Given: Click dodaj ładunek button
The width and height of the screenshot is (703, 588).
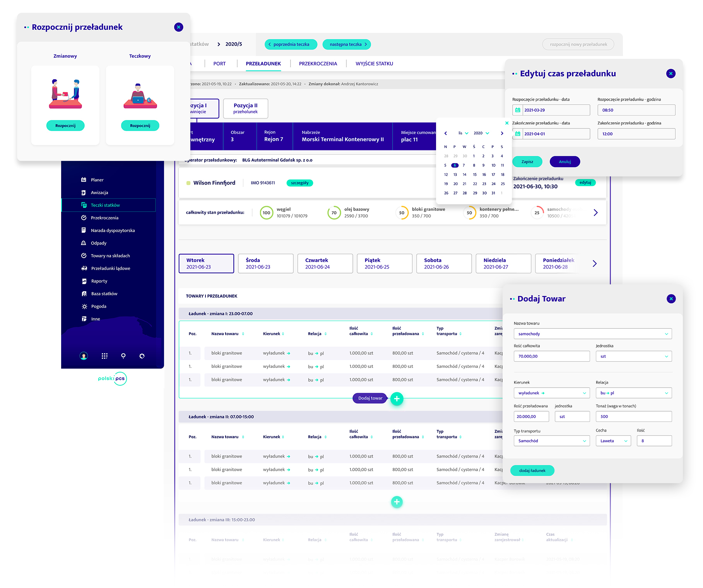Looking at the screenshot, I should (x=532, y=471).
